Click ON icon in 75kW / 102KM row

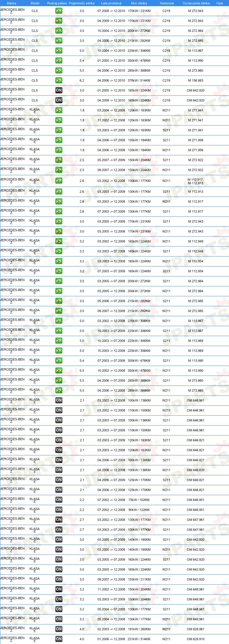point(59,500)
